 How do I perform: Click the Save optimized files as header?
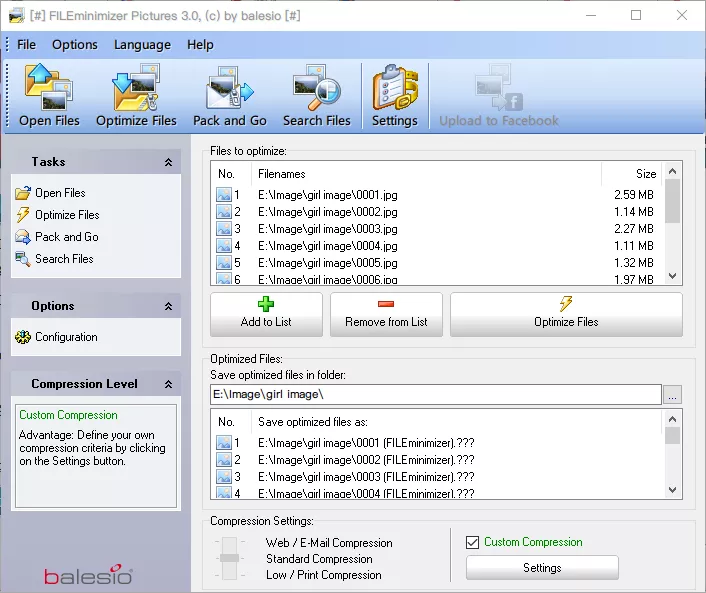[456, 422]
